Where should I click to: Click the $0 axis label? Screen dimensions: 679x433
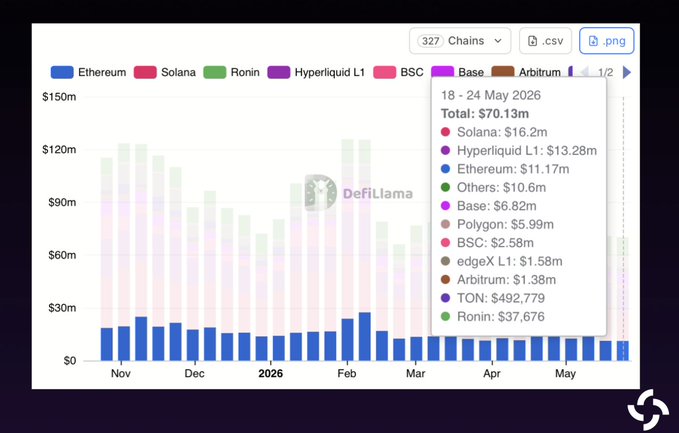pos(69,361)
